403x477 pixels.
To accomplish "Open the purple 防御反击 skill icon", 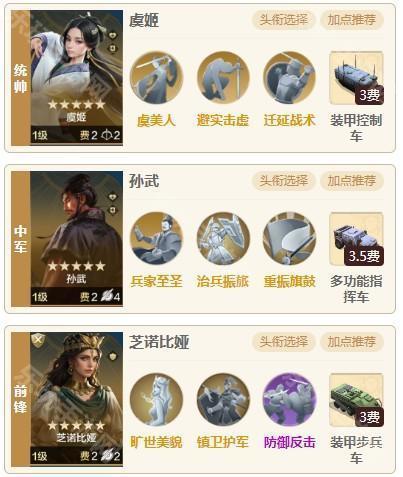I will (x=289, y=400).
